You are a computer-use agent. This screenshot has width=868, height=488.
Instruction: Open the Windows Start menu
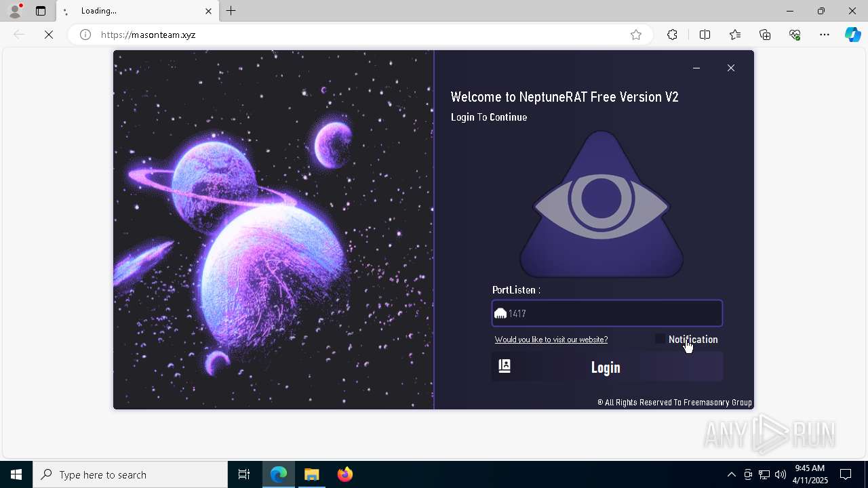(x=16, y=474)
